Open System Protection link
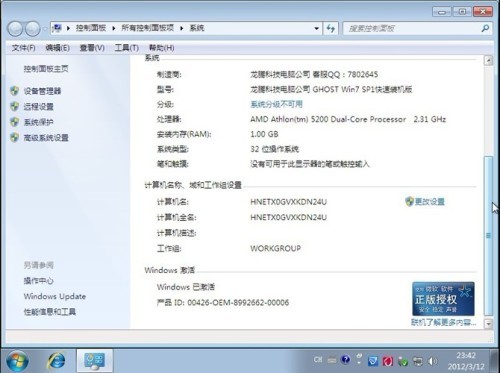Viewport: 500px width, 373px height. (x=38, y=122)
